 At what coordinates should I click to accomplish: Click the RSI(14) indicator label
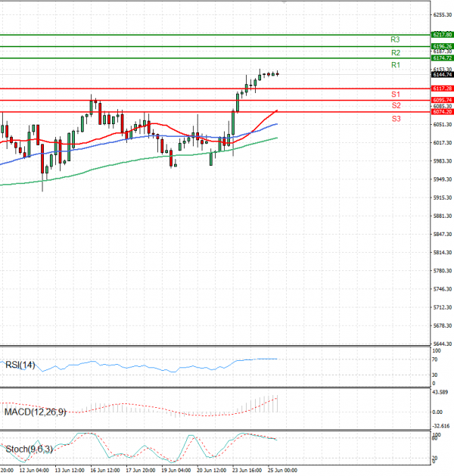(20, 365)
